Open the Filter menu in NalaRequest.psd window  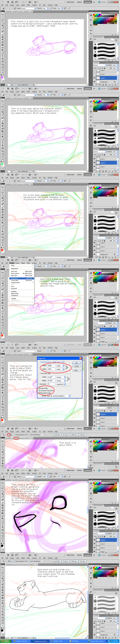coord(28,558)
